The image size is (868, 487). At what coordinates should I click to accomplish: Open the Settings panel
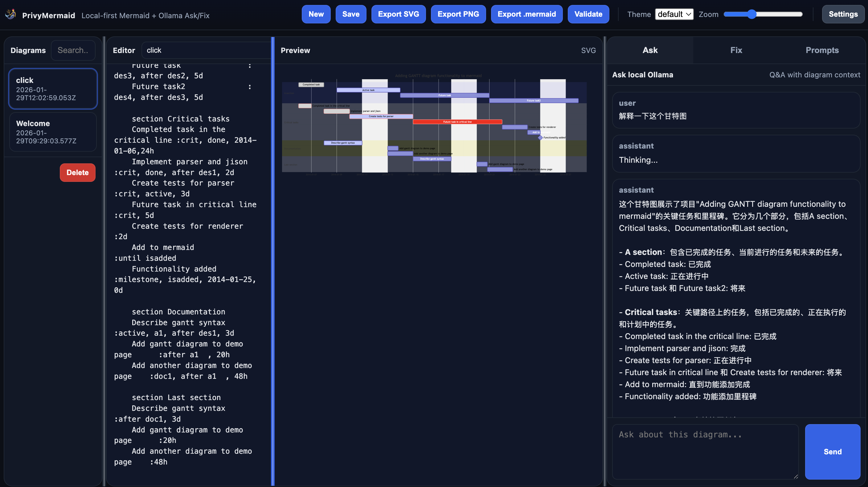(x=843, y=14)
